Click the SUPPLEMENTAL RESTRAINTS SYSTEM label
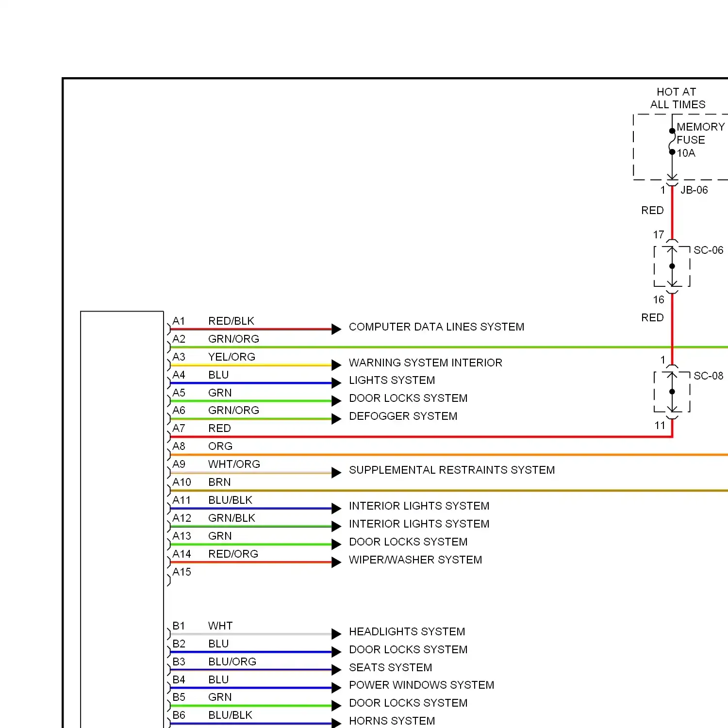Viewport: 728px width, 728px height. [x=451, y=470]
